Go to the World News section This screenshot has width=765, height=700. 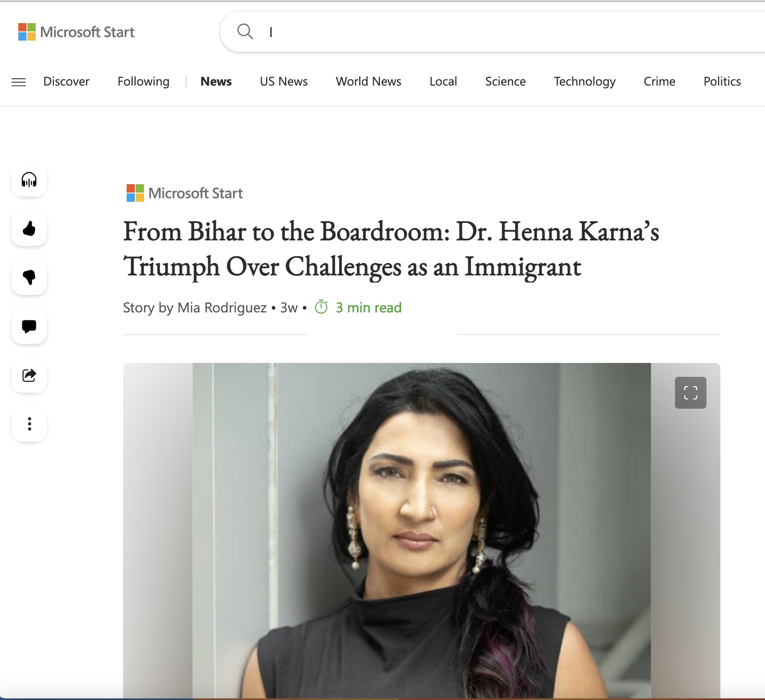[x=368, y=82]
